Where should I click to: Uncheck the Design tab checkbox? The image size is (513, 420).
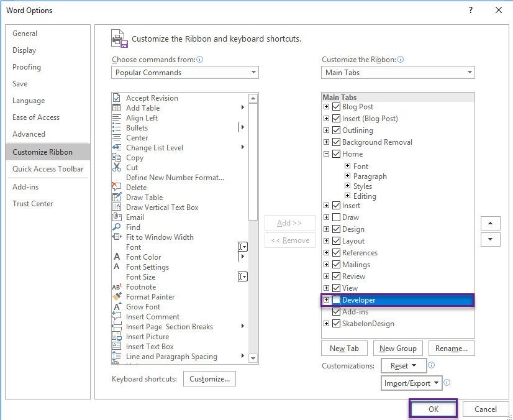pyautogui.click(x=336, y=229)
